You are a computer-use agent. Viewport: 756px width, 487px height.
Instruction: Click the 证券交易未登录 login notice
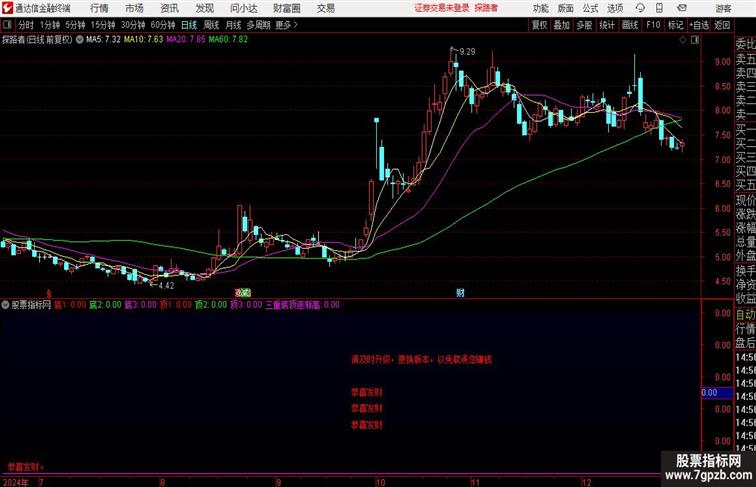tap(442, 8)
